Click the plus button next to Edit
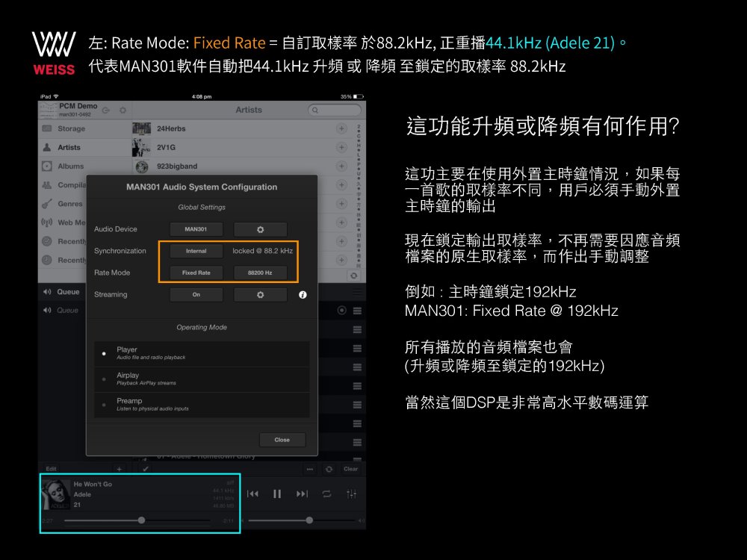This screenshot has height=560, width=747. [119, 469]
